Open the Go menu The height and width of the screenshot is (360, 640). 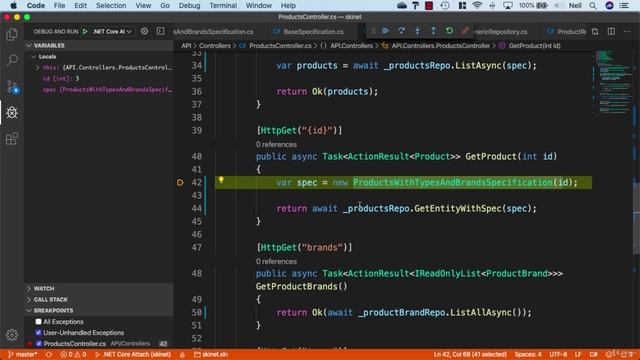165,6
